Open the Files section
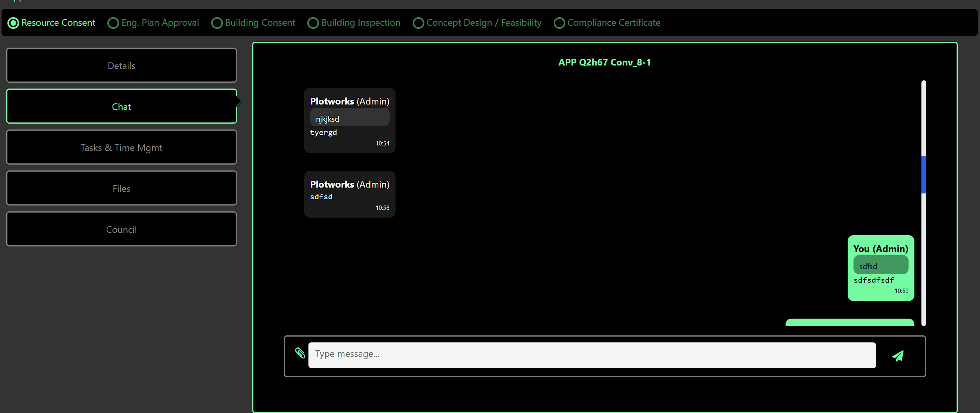980x413 pixels. 121,188
